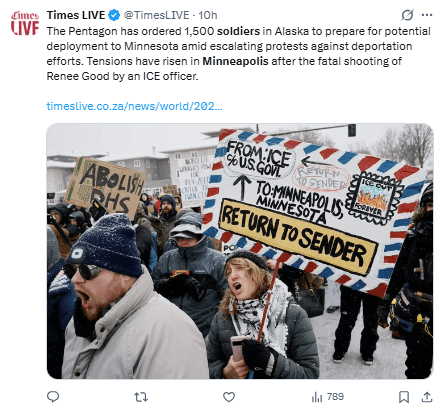443x413 pixels.
Task: Click the bold word soldiers in tweet
Action: [238, 31]
